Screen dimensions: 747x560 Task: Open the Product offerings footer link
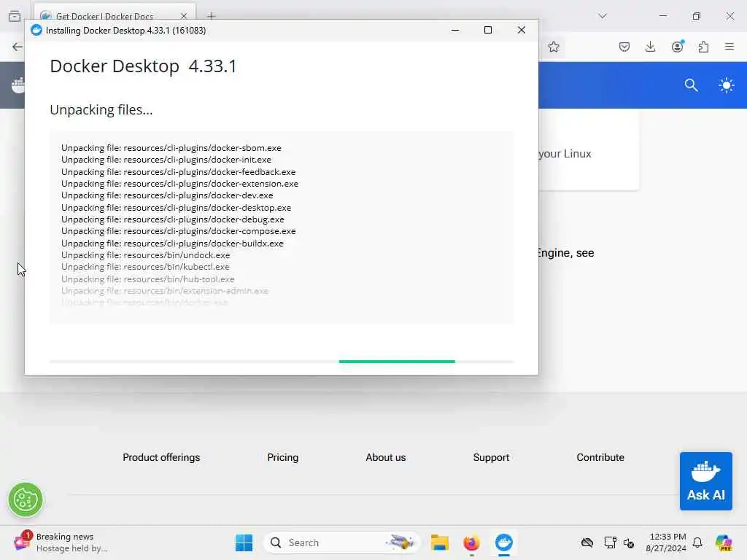click(x=161, y=457)
